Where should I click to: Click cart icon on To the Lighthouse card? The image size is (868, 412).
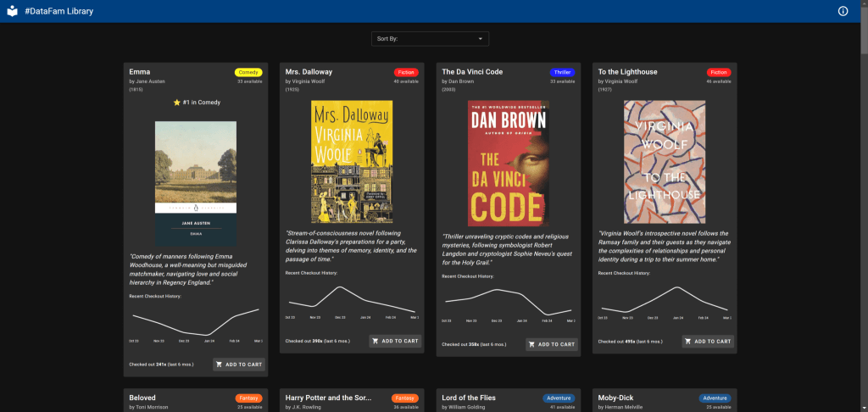coord(689,342)
